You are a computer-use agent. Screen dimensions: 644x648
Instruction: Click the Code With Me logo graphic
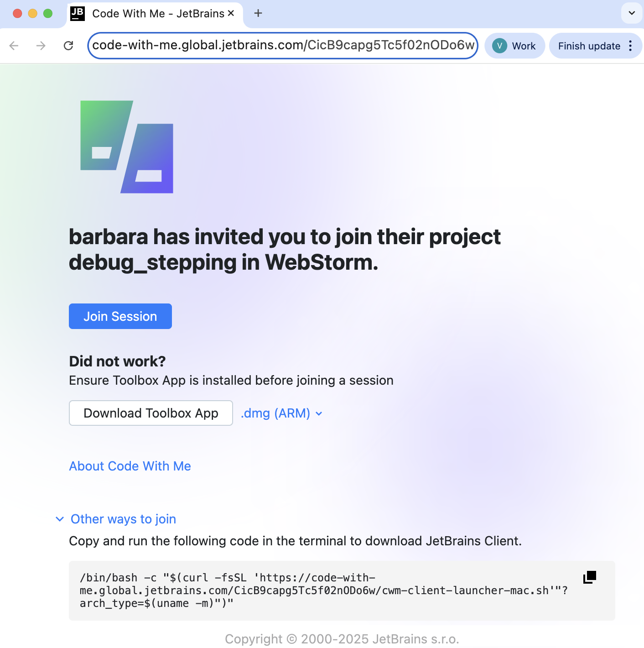click(x=127, y=146)
